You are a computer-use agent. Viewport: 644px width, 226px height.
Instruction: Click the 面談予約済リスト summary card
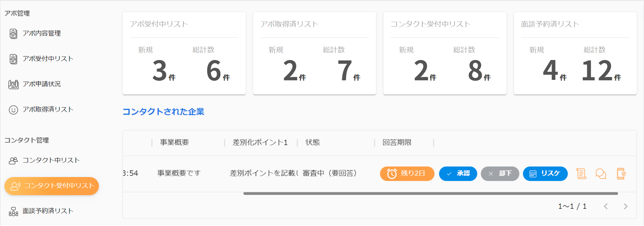point(575,53)
